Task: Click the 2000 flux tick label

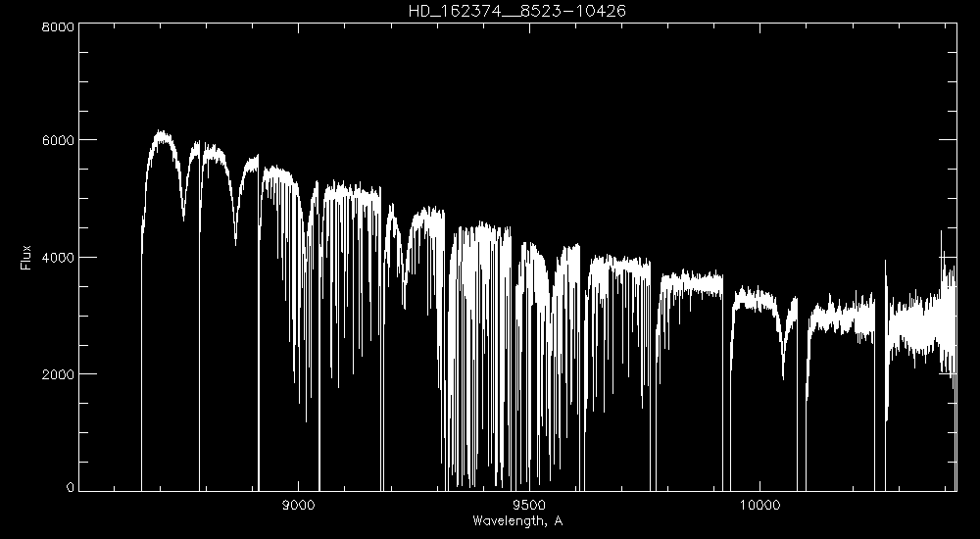Action: click(59, 374)
